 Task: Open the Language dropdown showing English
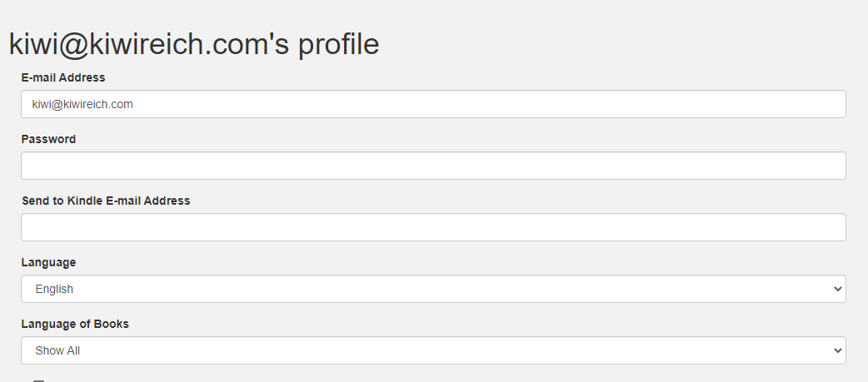tap(433, 289)
